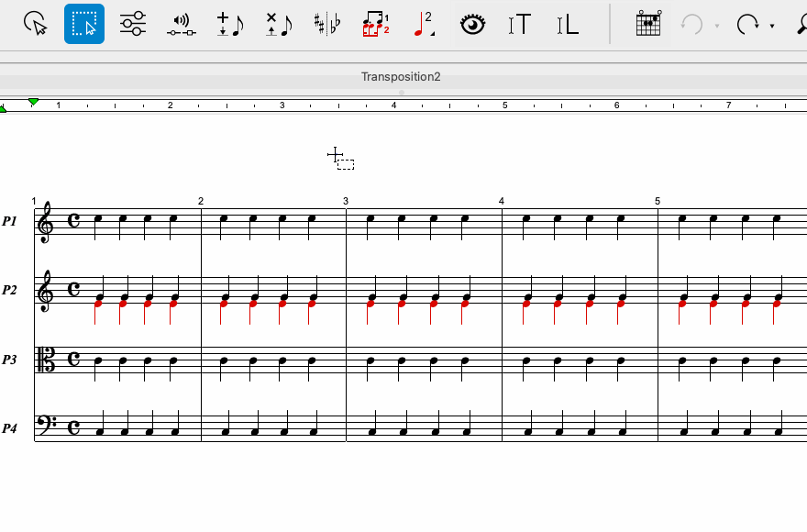This screenshot has width=807, height=532.
Task: Click the speaker volume tool icon
Action: click(182, 25)
